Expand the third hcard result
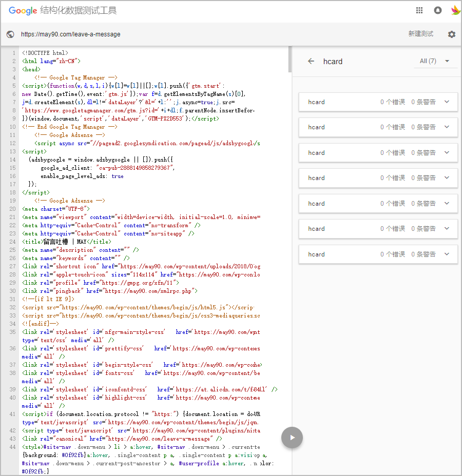This screenshot has height=476, width=462. coord(447,152)
